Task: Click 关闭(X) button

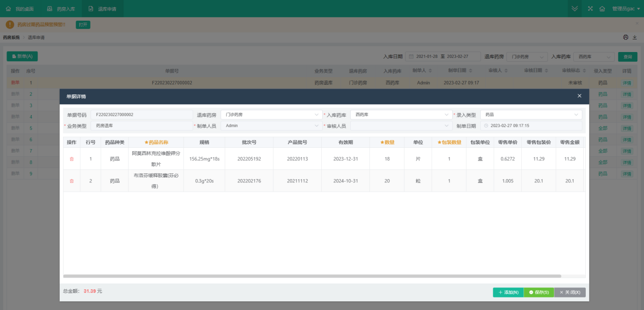Action: [570, 292]
